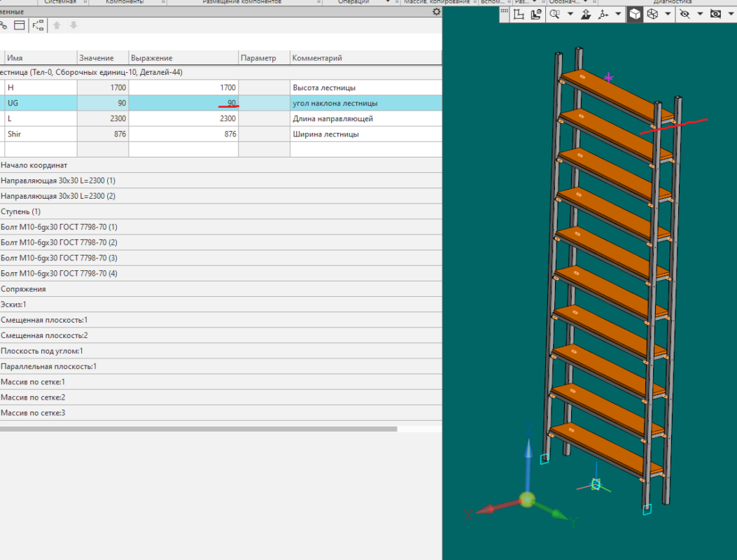Click the Значение column header
The image size is (737, 560).
click(x=103, y=58)
